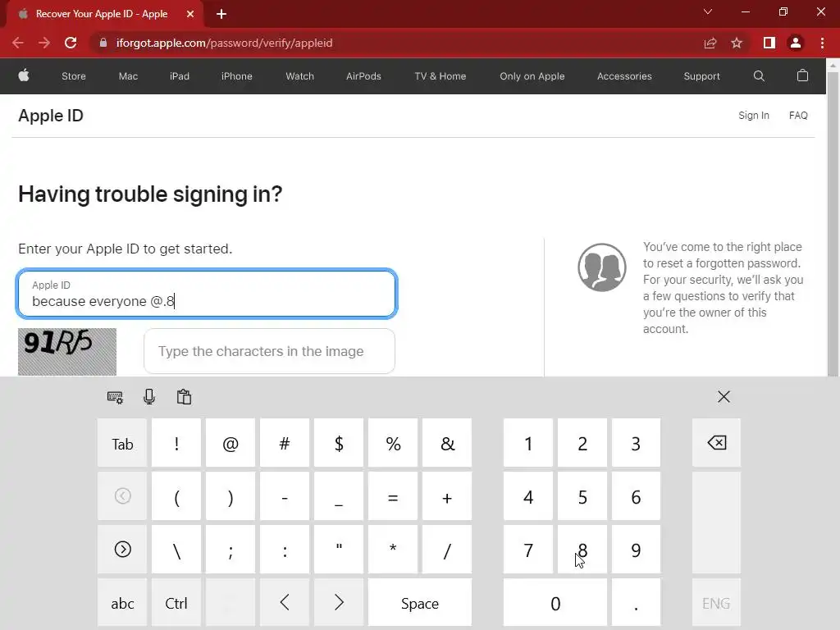The width and height of the screenshot is (840, 630).
Task: Tap the $ symbol key
Action: point(339,443)
